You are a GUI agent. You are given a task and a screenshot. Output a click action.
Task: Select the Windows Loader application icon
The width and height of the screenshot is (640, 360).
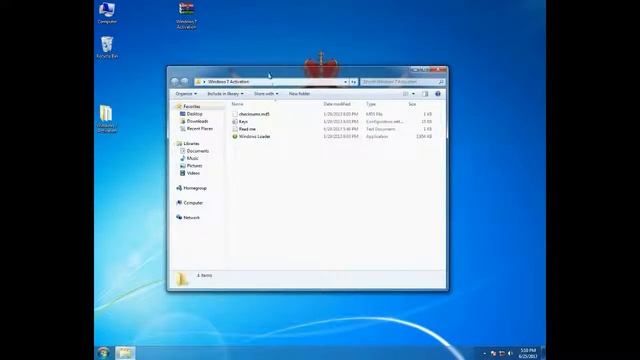tap(235, 136)
